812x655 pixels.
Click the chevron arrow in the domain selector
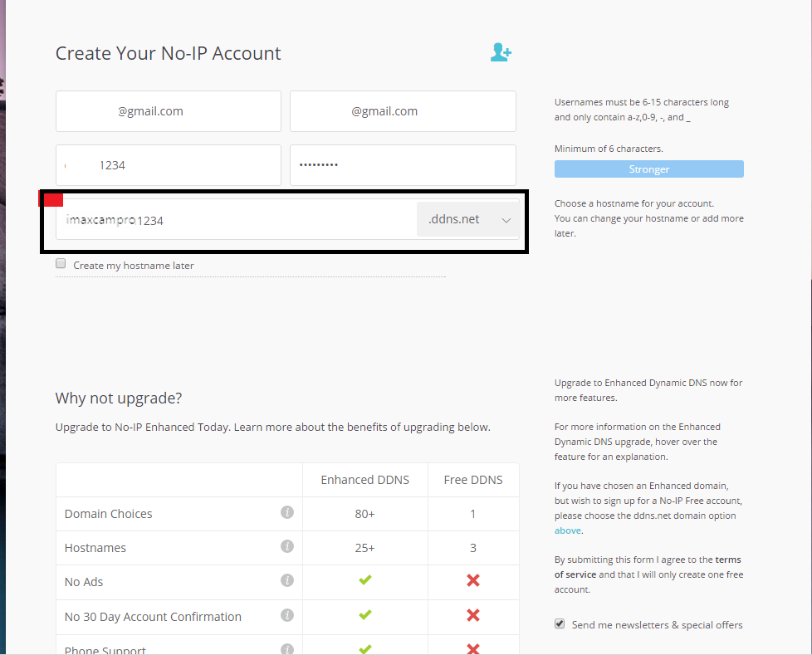506,220
